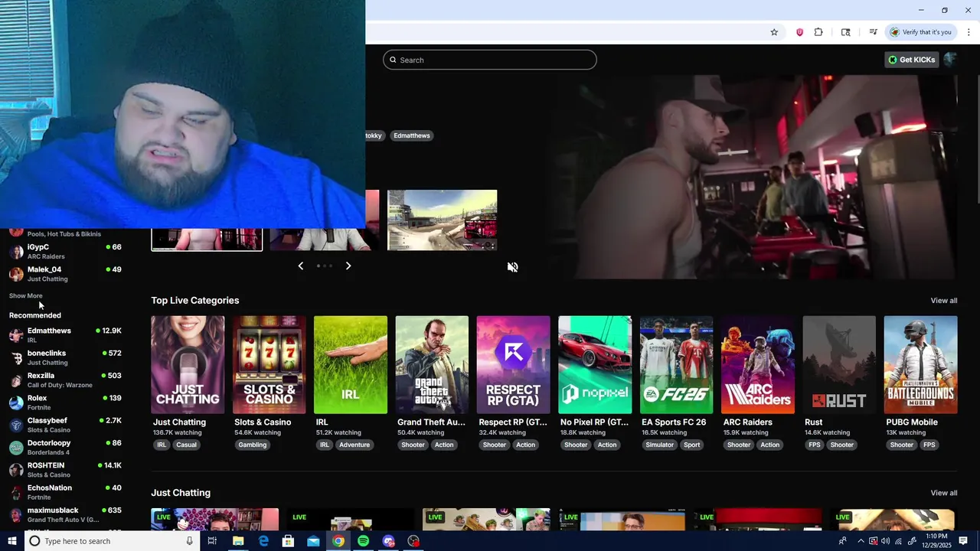Image resolution: width=980 pixels, height=551 pixels.
Task: Open File Explorer from the taskbar
Action: click(238, 541)
